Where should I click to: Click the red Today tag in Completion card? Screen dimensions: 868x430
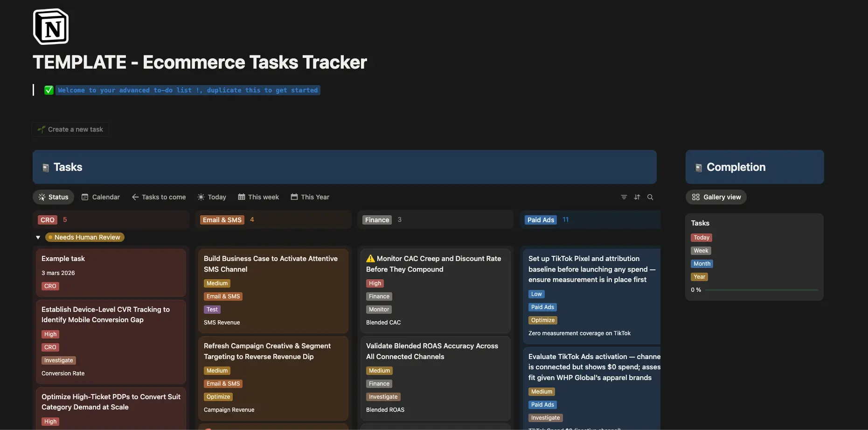tap(701, 238)
